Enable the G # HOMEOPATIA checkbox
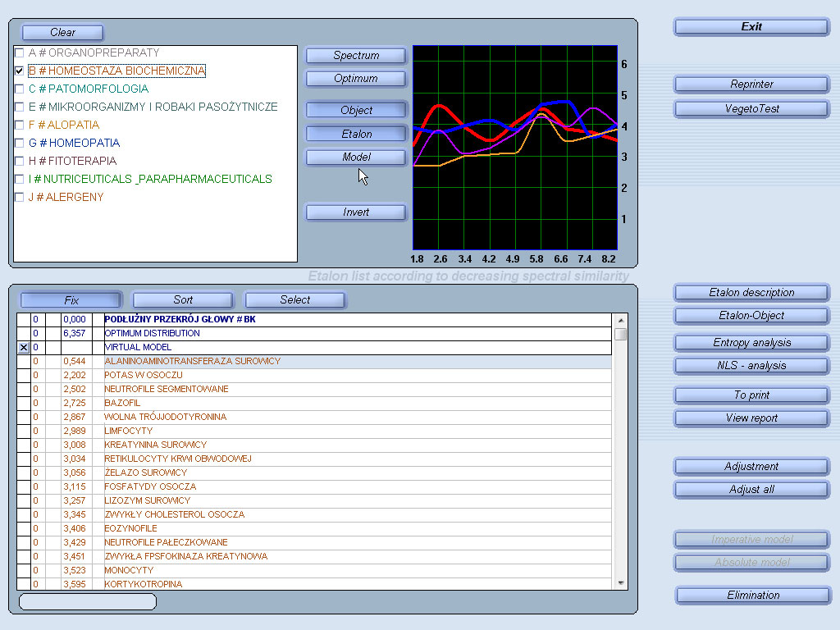This screenshot has height=630, width=840. (x=20, y=143)
